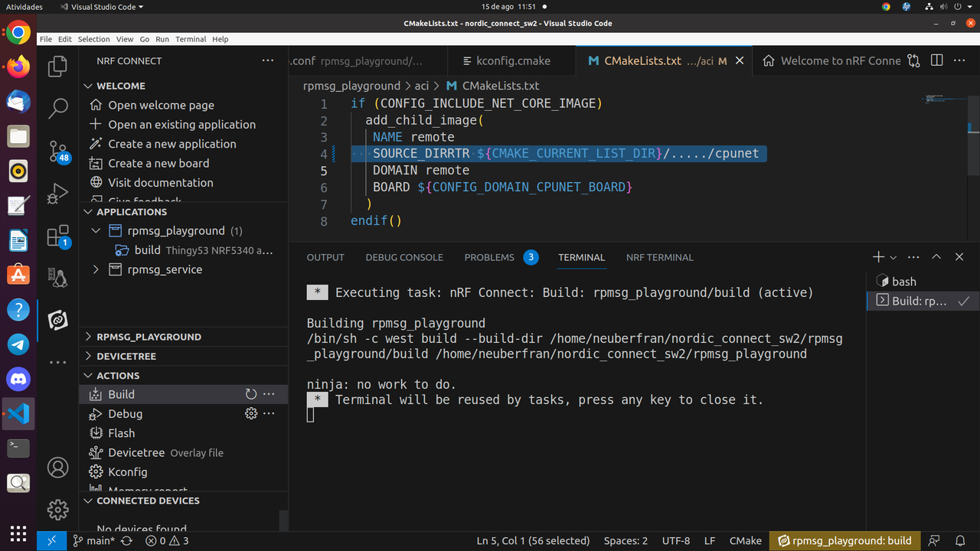The height and width of the screenshot is (551, 980).
Task: Open the Selection menu
Action: pos(93,39)
